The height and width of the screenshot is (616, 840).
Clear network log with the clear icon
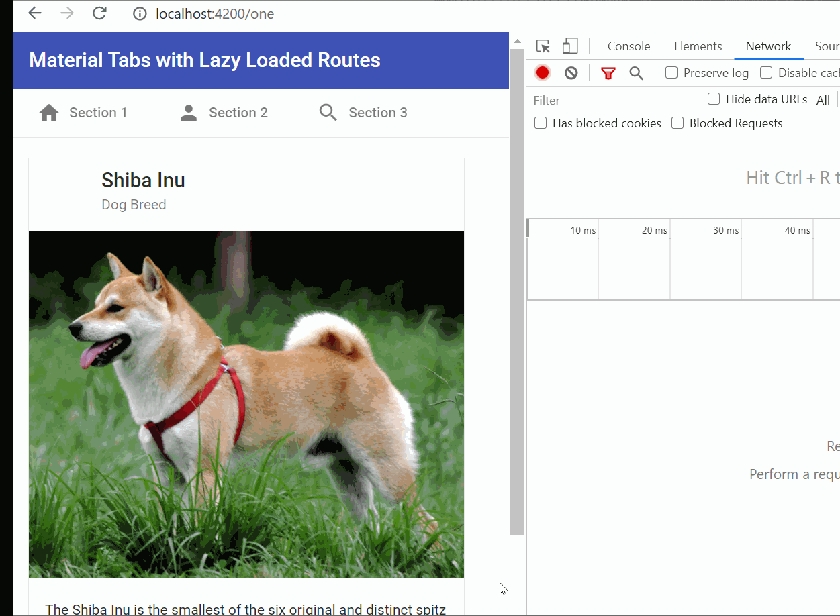(571, 73)
